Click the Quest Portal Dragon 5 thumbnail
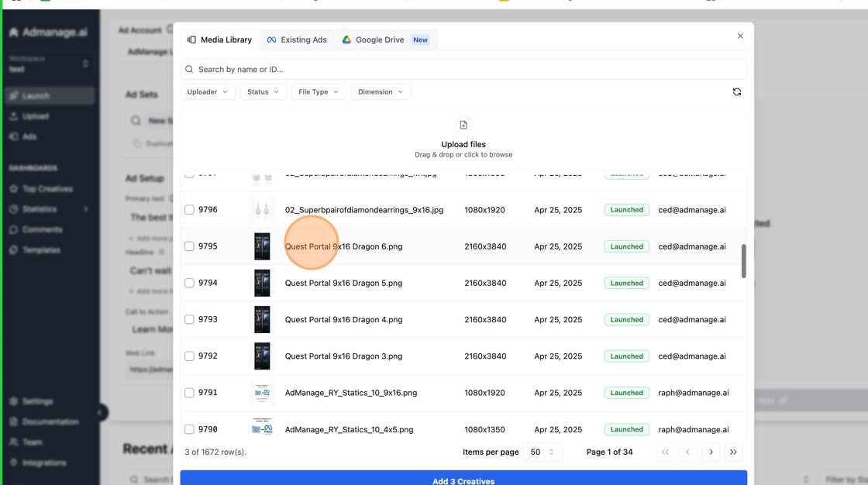The height and width of the screenshot is (485, 868). (262, 283)
